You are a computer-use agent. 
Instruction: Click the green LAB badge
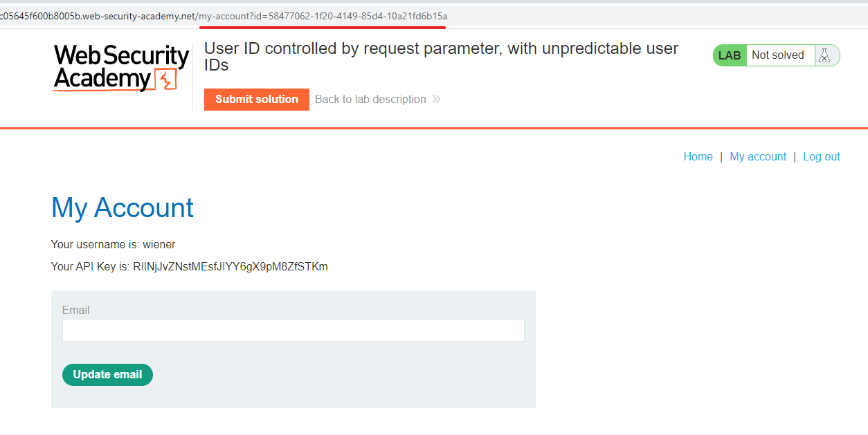(730, 55)
